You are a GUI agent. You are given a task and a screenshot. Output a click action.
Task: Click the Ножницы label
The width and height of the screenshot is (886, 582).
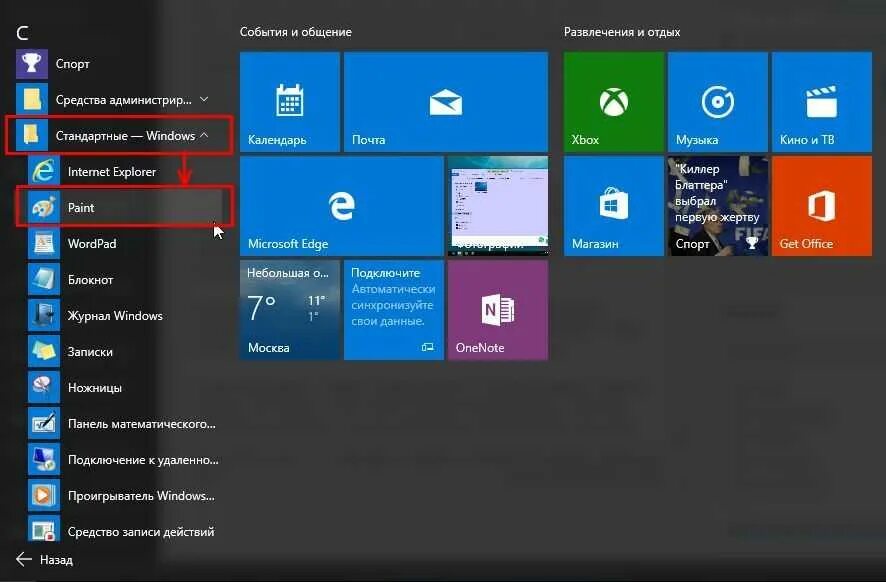95,388
